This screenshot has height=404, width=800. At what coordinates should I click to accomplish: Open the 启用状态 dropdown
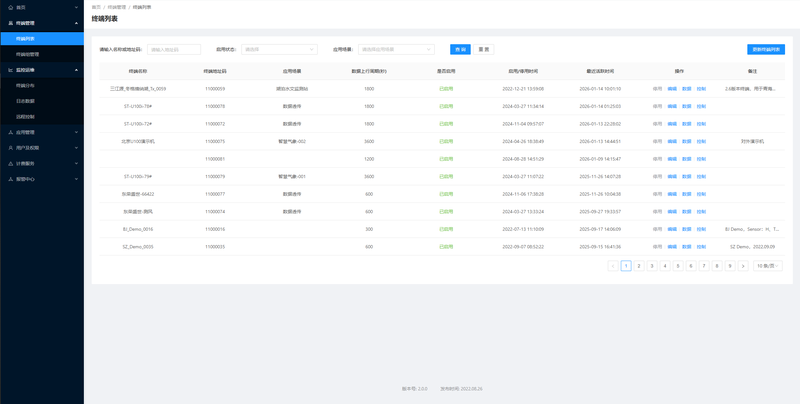pos(279,49)
